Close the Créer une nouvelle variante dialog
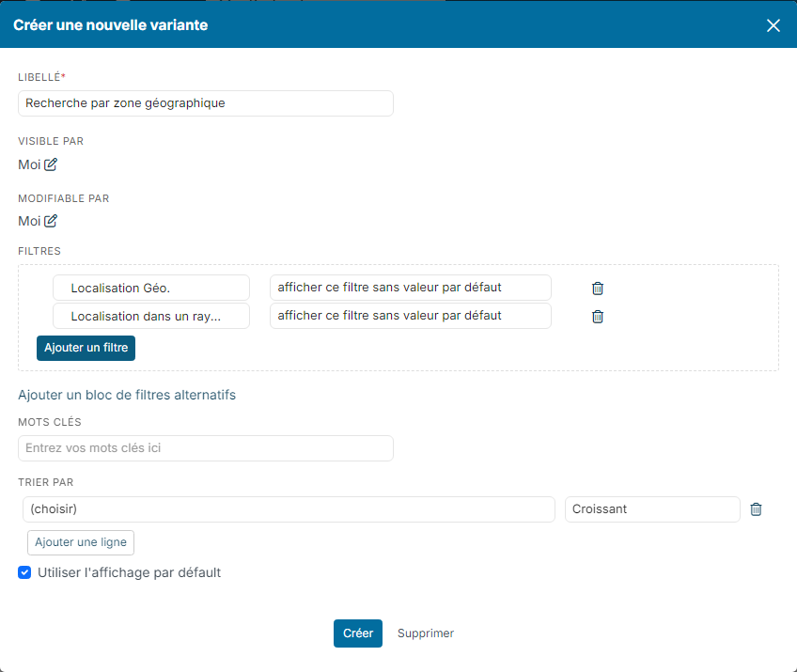797x672 pixels. [774, 25]
